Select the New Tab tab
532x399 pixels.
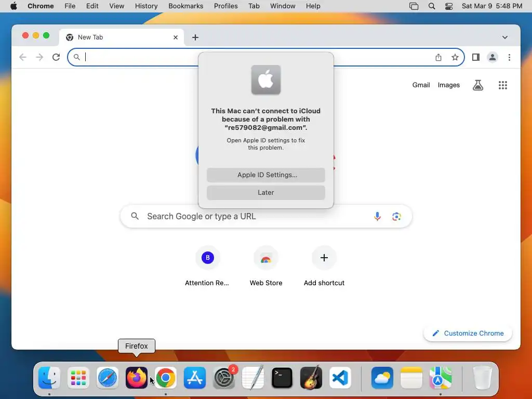coord(122,37)
